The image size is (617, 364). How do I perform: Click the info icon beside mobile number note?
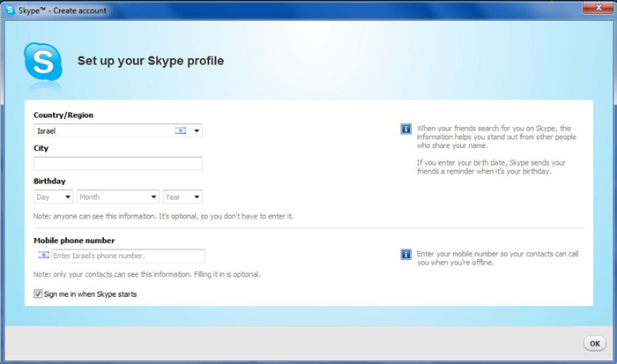(x=405, y=254)
